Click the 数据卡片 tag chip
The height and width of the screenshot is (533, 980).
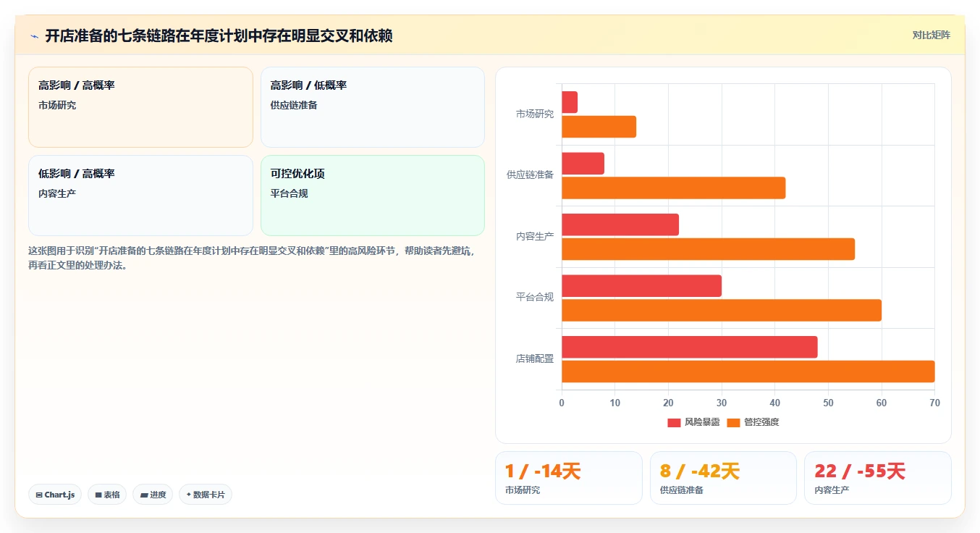click(206, 495)
